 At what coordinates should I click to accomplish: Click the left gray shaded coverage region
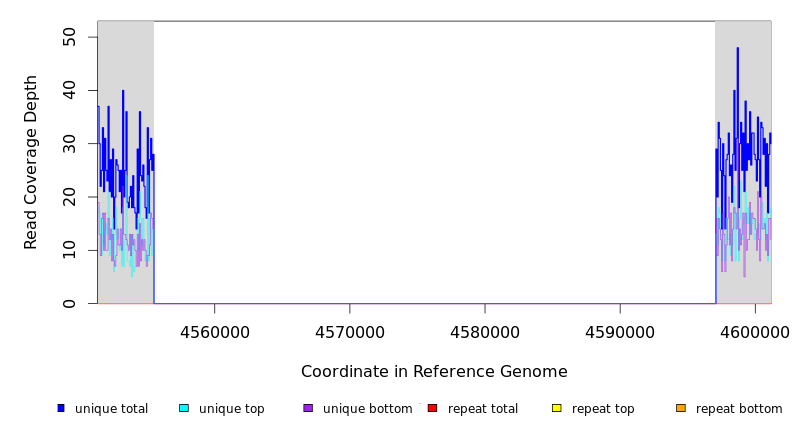click(125, 60)
